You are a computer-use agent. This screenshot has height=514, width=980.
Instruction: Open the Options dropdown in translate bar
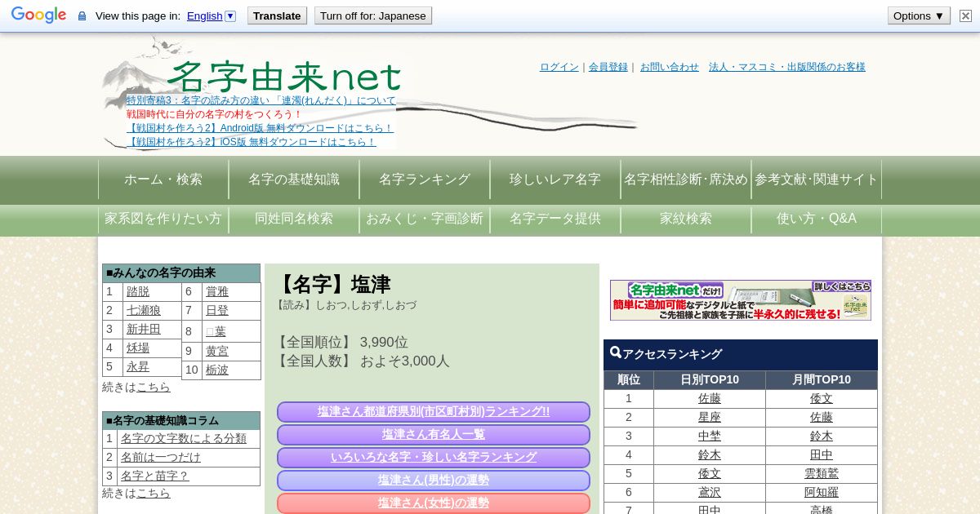click(x=918, y=16)
